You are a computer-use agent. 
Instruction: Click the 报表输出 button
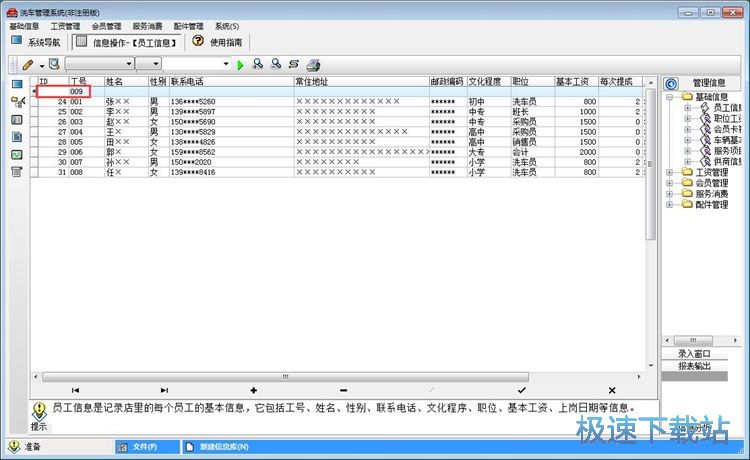pos(695,366)
